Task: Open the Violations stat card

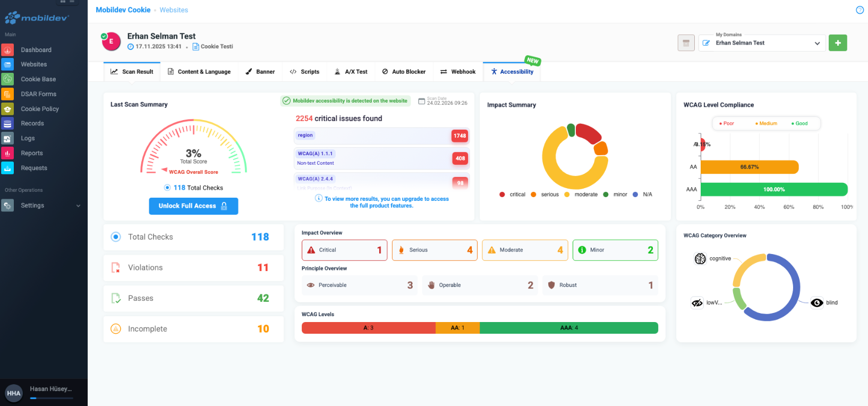Action: (193, 268)
